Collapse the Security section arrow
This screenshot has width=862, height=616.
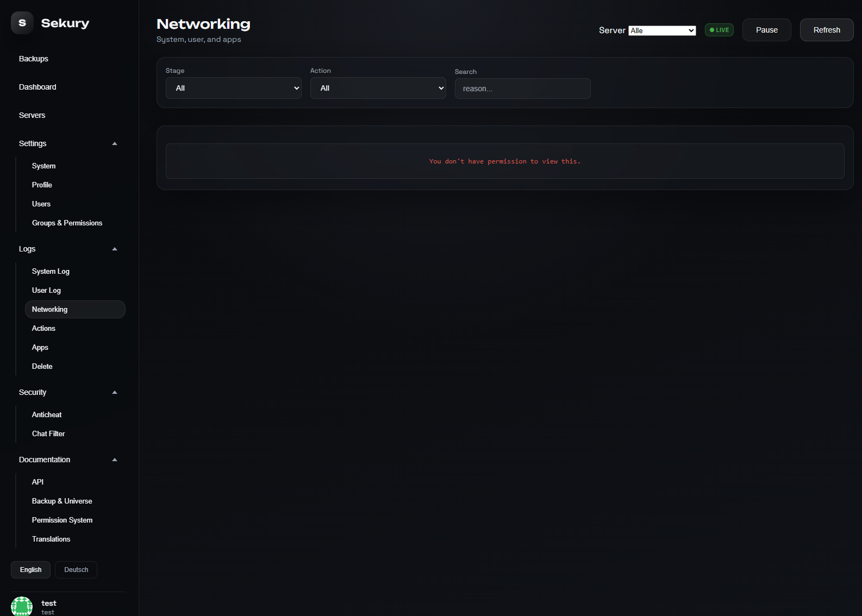click(115, 393)
